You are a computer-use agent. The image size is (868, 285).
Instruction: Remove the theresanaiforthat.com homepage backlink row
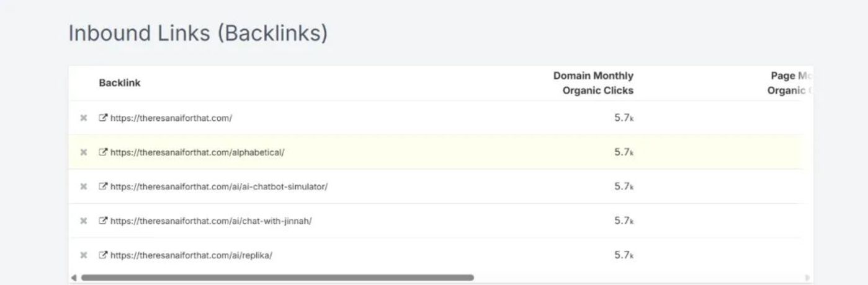point(83,118)
